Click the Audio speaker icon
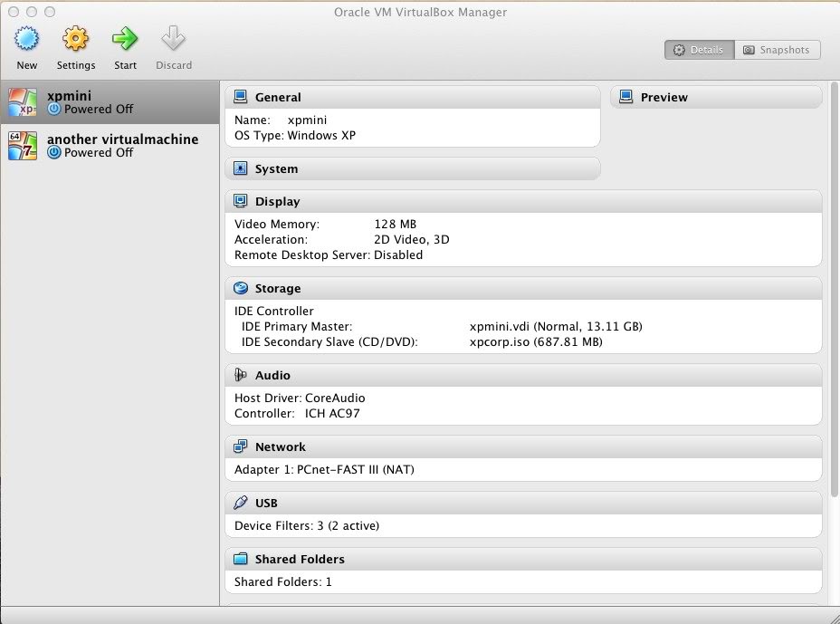Screen dimensions: 840x624 [241, 375]
